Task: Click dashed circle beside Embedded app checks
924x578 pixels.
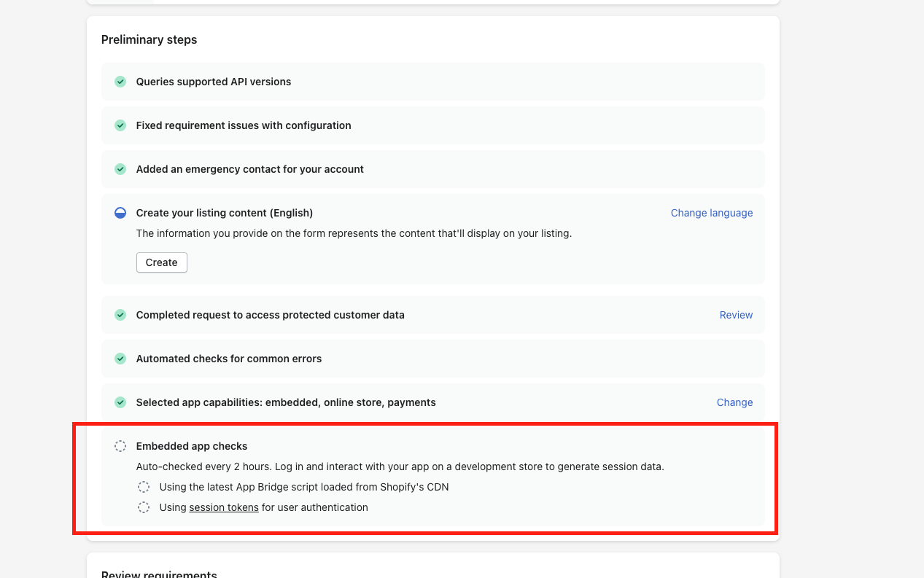Action: (120, 446)
